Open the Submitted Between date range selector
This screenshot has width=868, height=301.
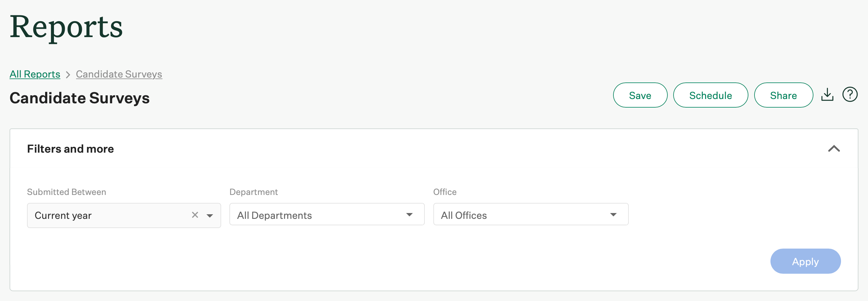pyautogui.click(x=101, y=215)
